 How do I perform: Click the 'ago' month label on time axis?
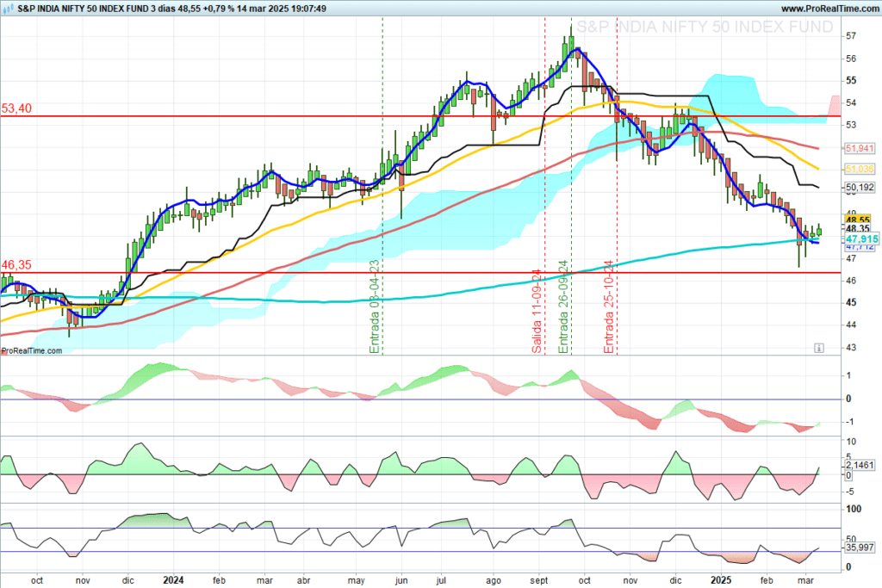tap(494, 581)
